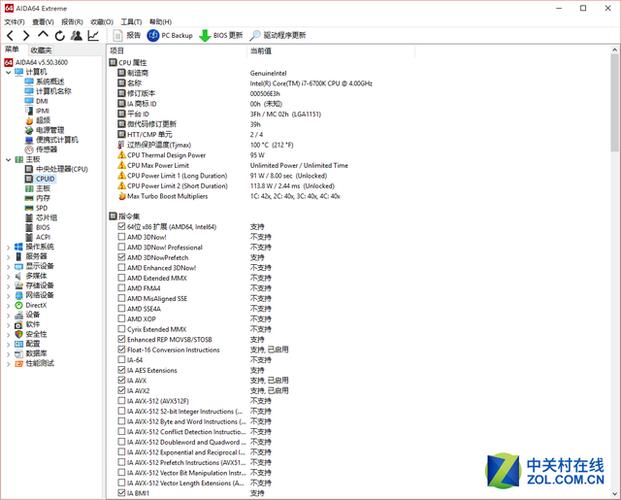Toggle AMD 3DNow! checkbox
The height and width of the screenshot is (500, 621).
click(122, 237)
